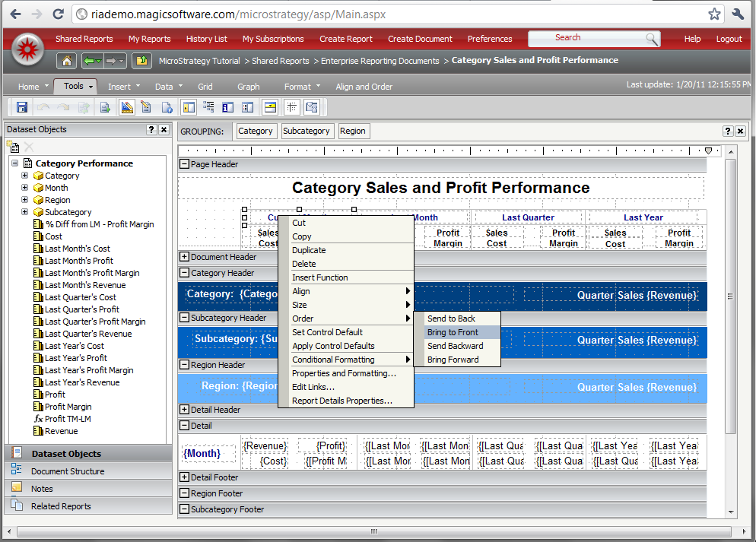Save the document using the disk icon
756x542 pixels.
pos(21,107)
